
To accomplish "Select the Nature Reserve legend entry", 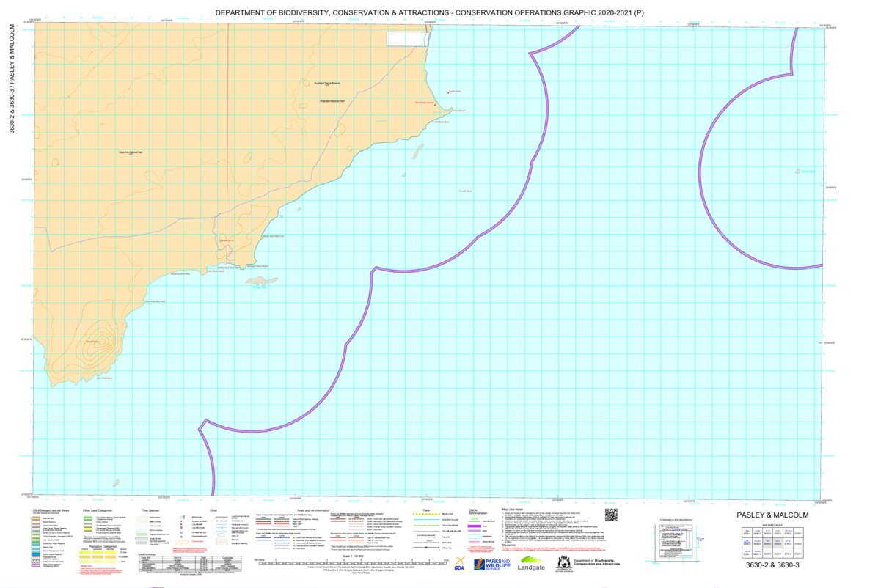I will 35,522.
